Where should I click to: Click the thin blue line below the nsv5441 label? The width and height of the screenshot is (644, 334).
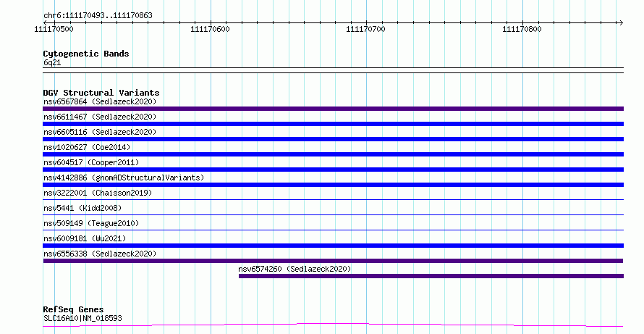333,215
